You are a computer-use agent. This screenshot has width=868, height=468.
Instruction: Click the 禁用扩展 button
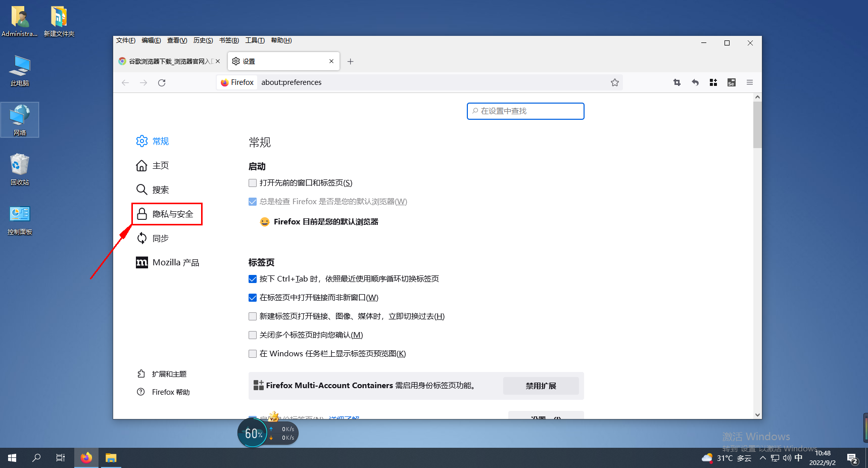(541, 386)
